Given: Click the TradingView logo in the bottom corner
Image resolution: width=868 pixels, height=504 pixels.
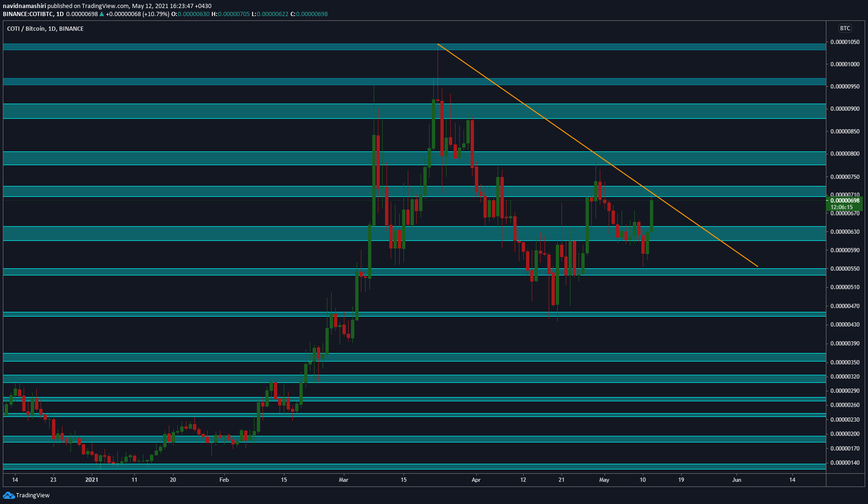Looking at the screenshot, I should 26,495.
